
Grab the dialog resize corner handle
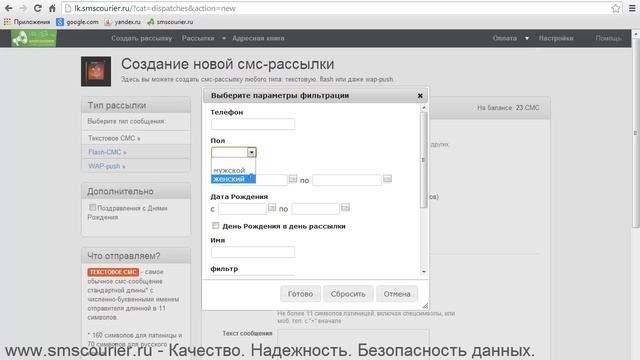pos(425,305)
